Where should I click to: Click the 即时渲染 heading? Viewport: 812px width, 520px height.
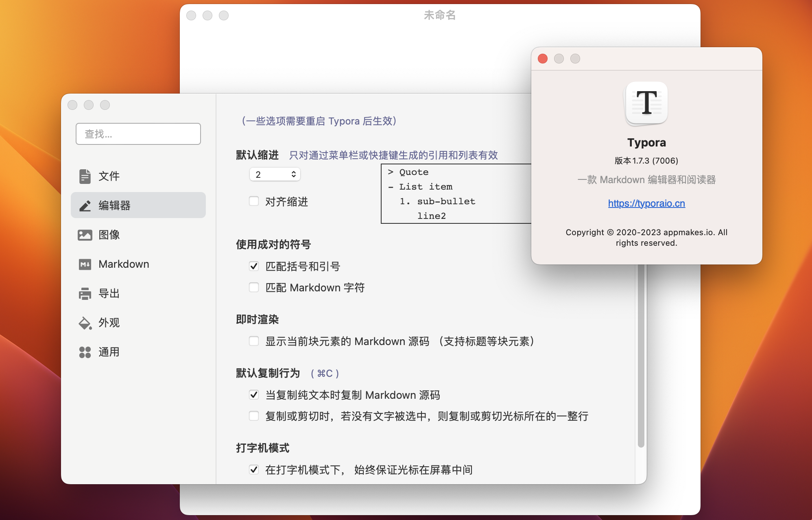[257, 319]
